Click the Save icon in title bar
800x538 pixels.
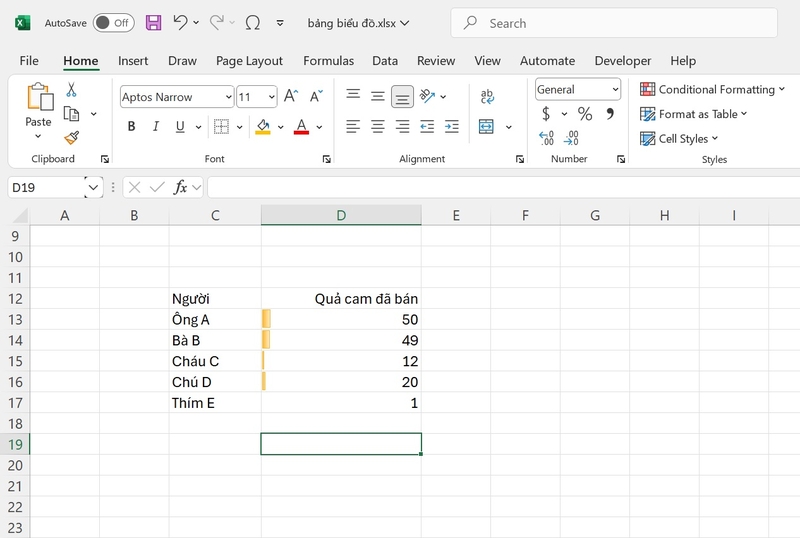pyautogui.click(x=153, y=23)
